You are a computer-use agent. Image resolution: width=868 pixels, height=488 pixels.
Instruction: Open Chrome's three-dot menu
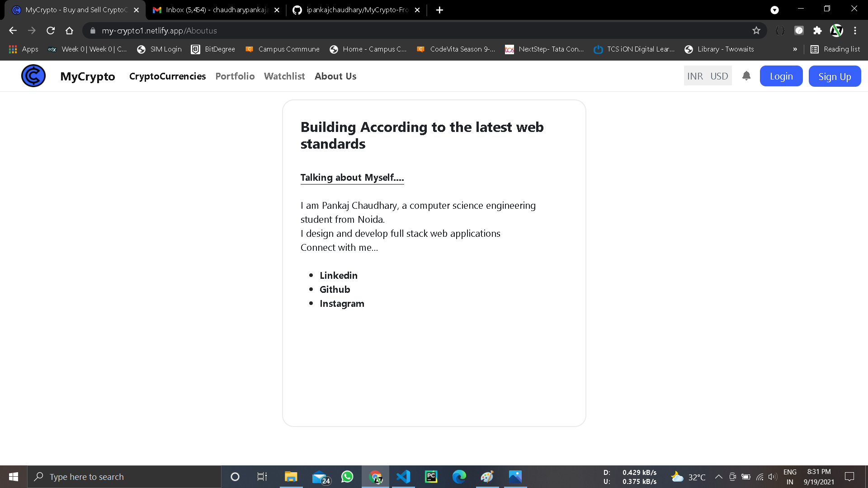[x=855, y=31]
